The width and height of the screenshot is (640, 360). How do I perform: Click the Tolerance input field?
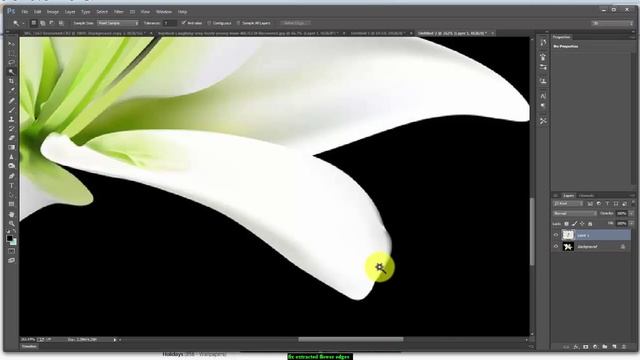click(x=169, y=23)
